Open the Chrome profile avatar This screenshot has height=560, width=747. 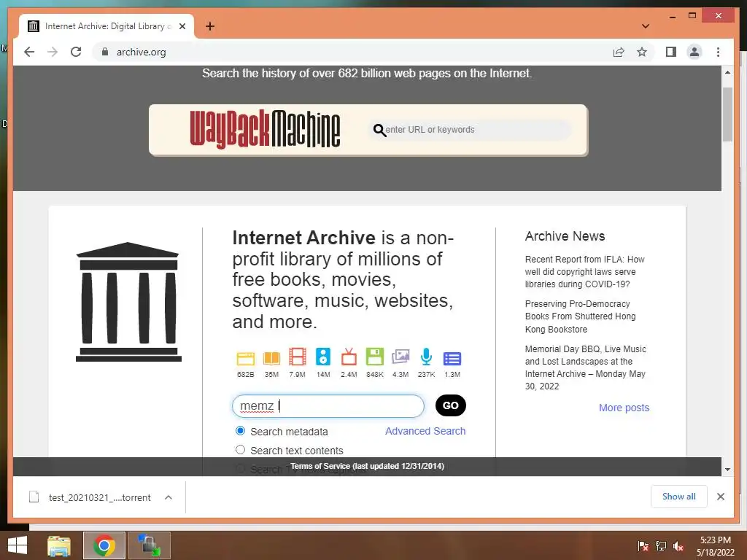694,52
